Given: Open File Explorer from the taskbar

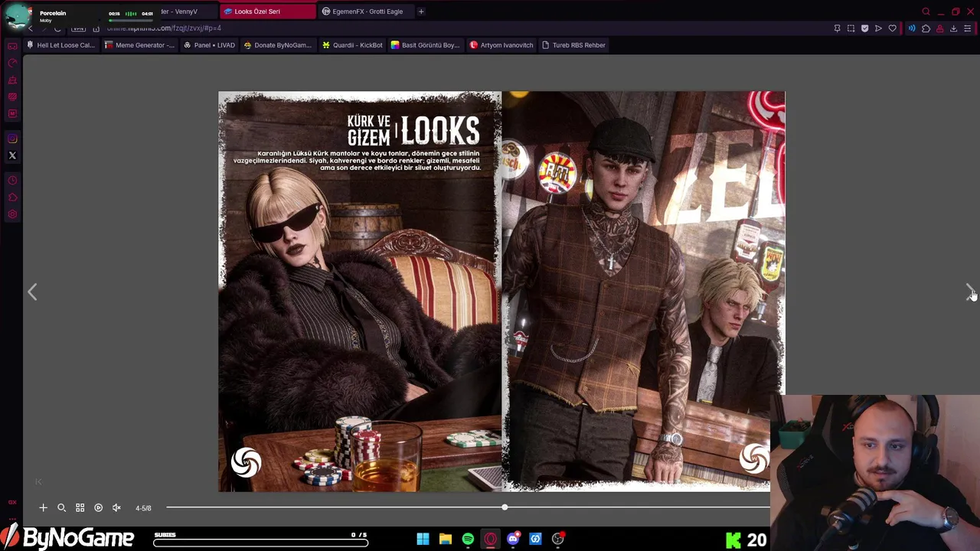Looking at the screenshot, I should pyautogui.click(x=445, y=539).
